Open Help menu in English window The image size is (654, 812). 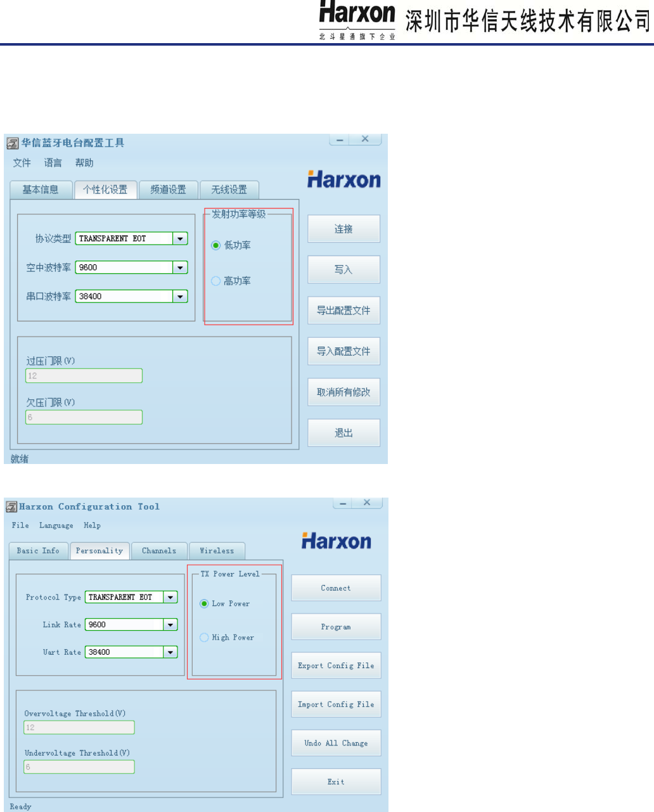(x=93, y=525)
